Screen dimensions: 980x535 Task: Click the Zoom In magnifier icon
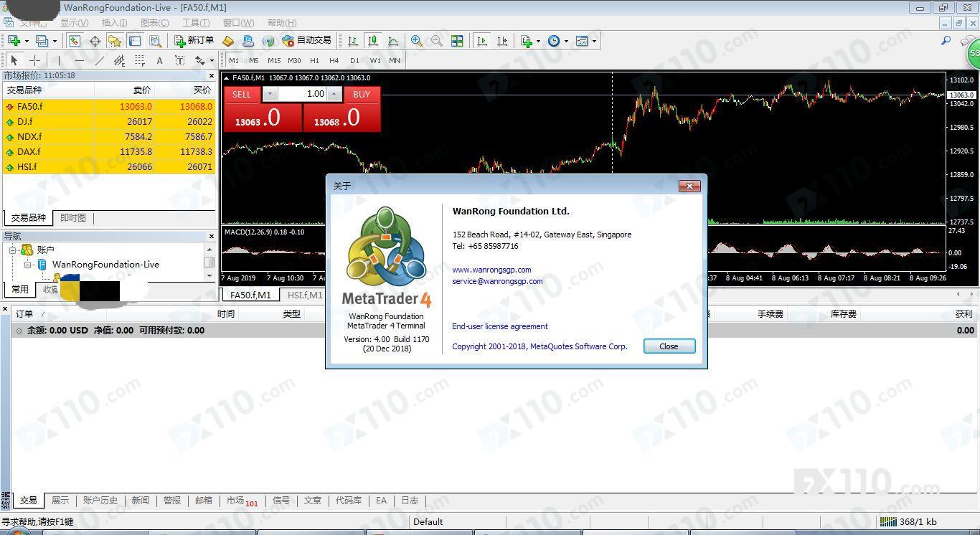(x=416, y=41)
